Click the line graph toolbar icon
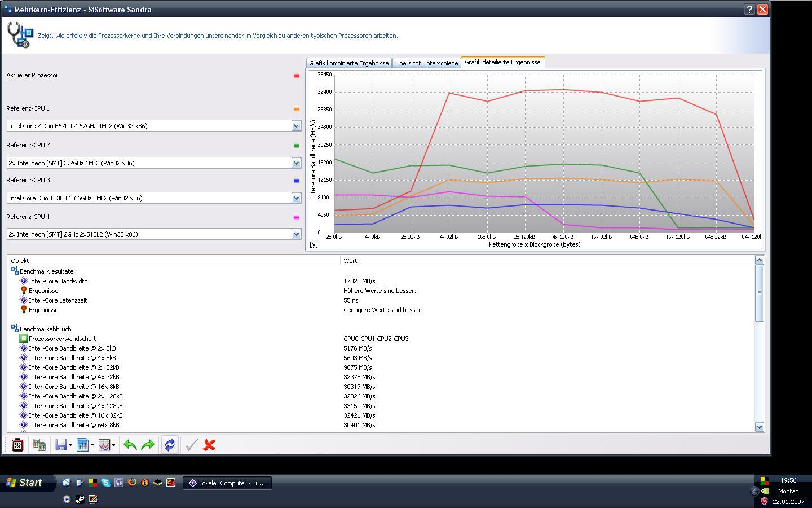 tap(104, 445)
